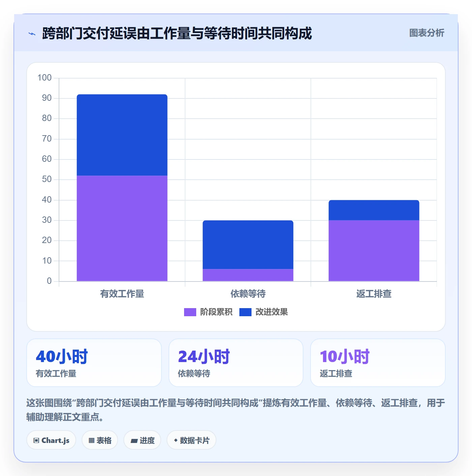Click the 24小时 依赖等待 data card
Image resolution: width=472 pixels, height=476 pixels.
236,363
